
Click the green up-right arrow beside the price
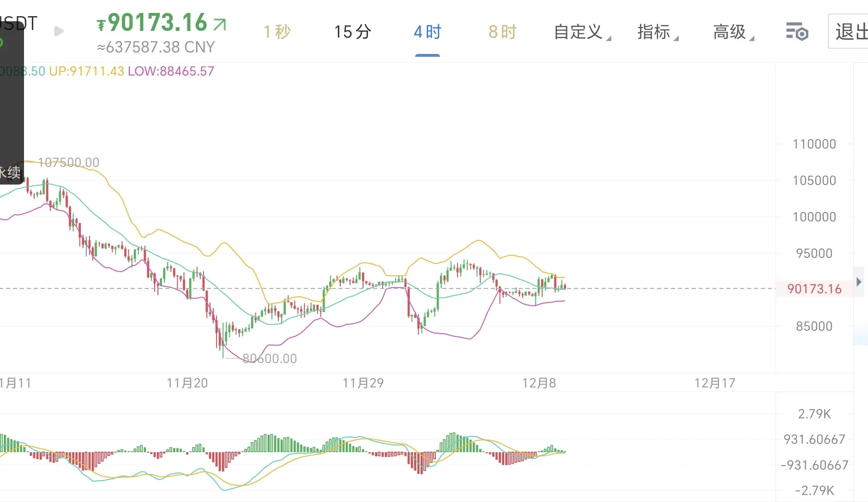(x=220, y=24)
